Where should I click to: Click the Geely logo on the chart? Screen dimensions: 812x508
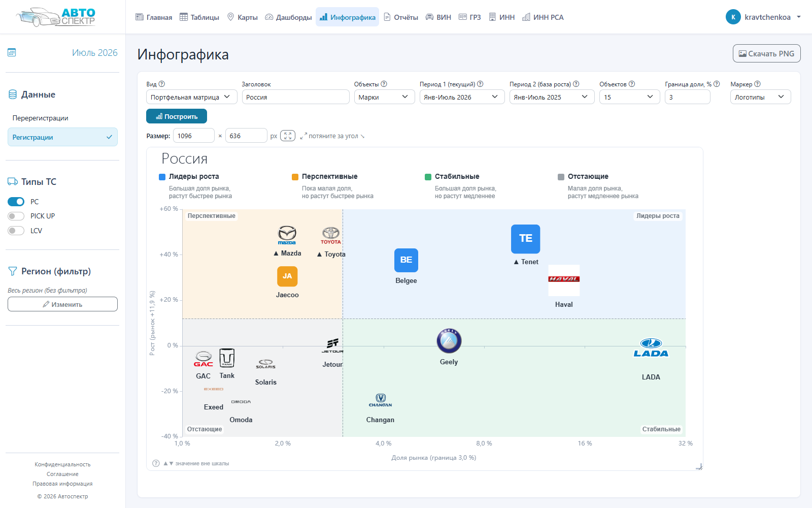tap(449, 341)
